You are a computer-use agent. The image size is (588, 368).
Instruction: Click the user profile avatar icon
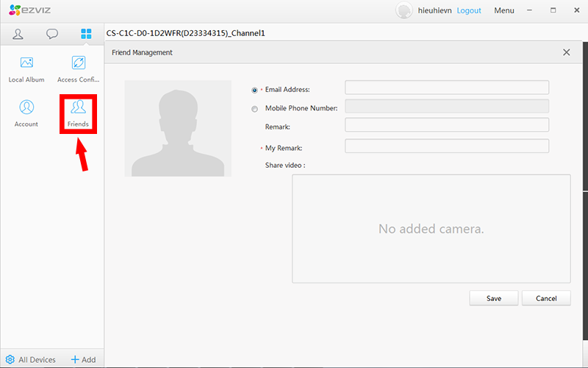404,11
